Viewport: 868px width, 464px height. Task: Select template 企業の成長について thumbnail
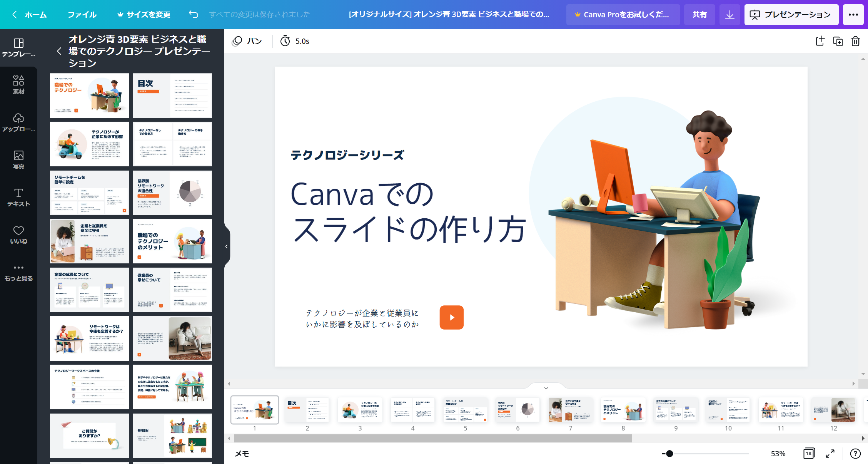89,290
